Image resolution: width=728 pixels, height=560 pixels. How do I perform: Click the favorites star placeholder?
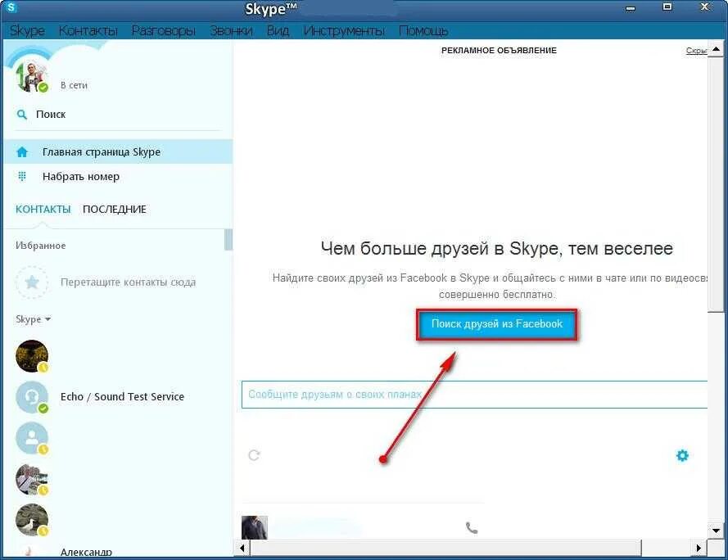click(32, 282)
